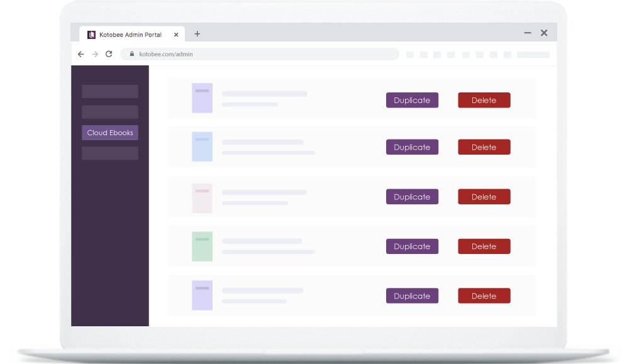Refresh the page using the reload icon
Image resolution: width=627 pixels, height=364 pixels.
pos(108,54)
